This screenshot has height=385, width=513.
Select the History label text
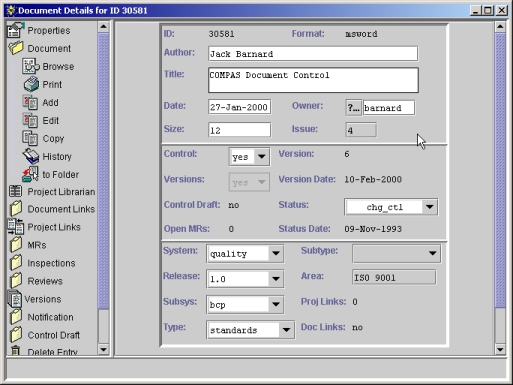coord(57,156)
